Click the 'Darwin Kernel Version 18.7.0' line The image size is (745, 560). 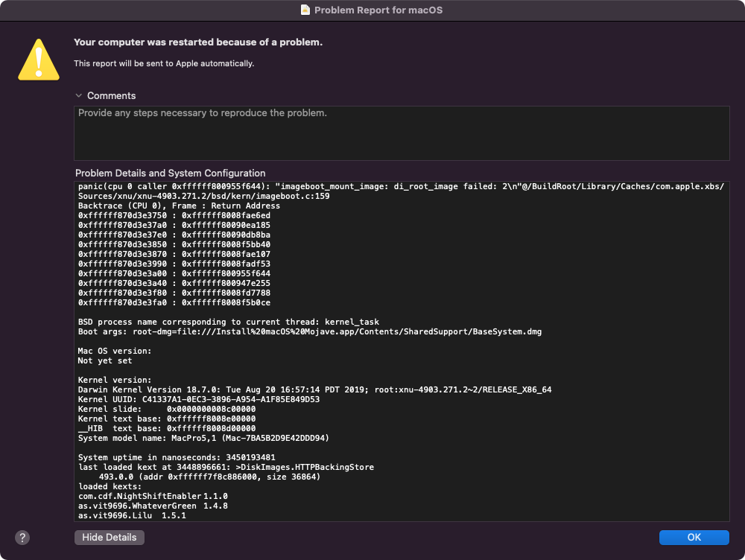(x=314, y=389)
